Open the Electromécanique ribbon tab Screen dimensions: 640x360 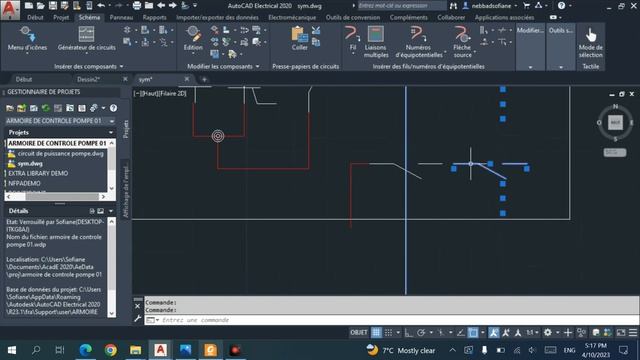292,18
